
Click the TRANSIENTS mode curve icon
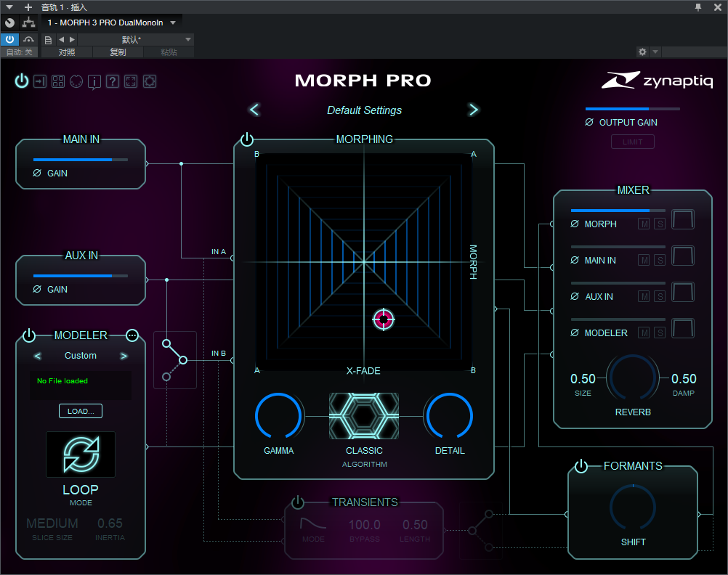click(313, 524)
